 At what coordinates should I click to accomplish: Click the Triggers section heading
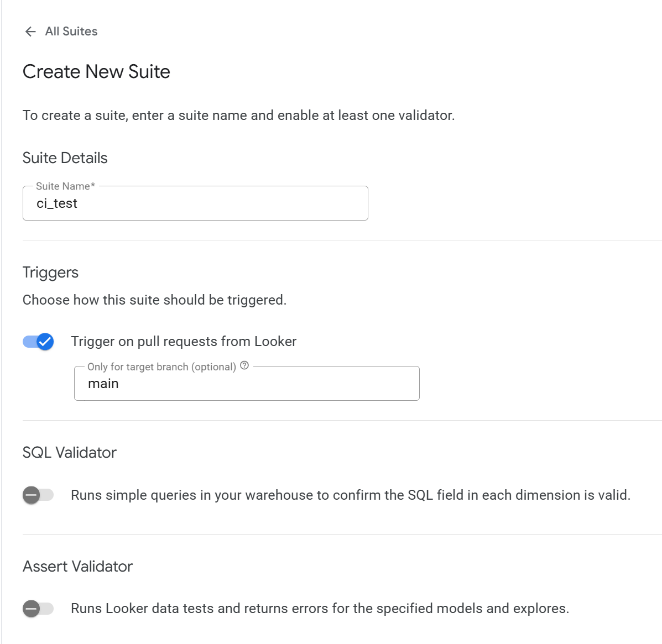pyautogui.click(x=51, y=273)
